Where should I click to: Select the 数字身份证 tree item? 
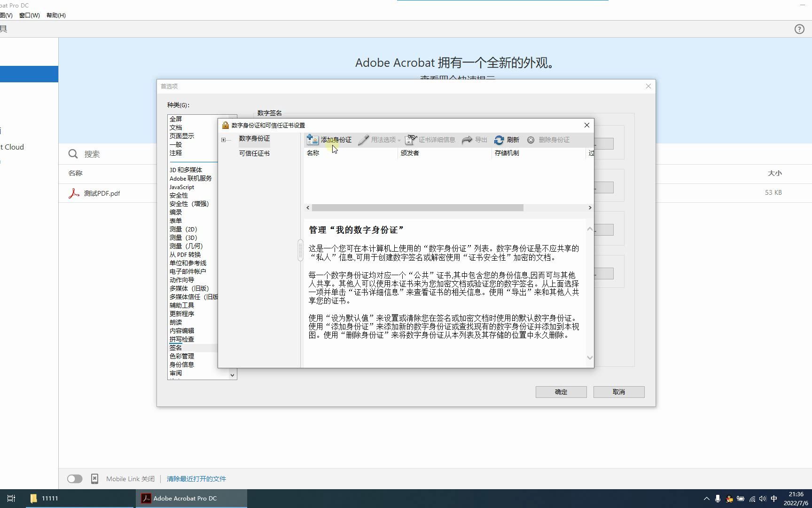point(254,138)
